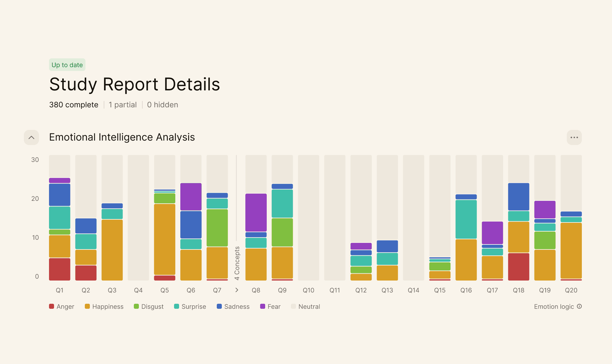Click the Neutral legend swatch
The height and width of the screenshot is (364, 612).
click(x=293, y=306)
